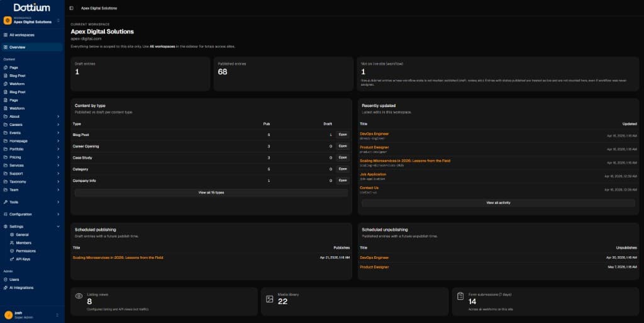Open the Blog Post row's Open button
The height and width of the screenshot is (323, 644).
(342, 135)
